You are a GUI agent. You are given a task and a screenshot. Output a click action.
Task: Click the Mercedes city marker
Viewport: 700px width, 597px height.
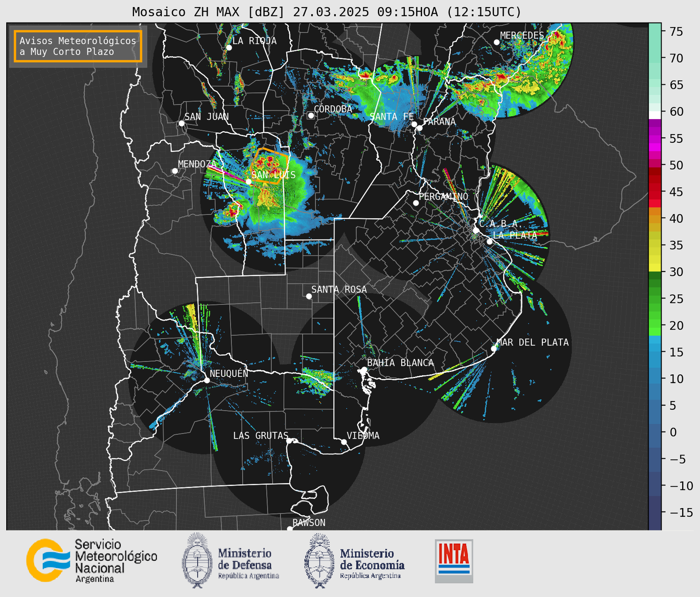(x=496, y=42)
